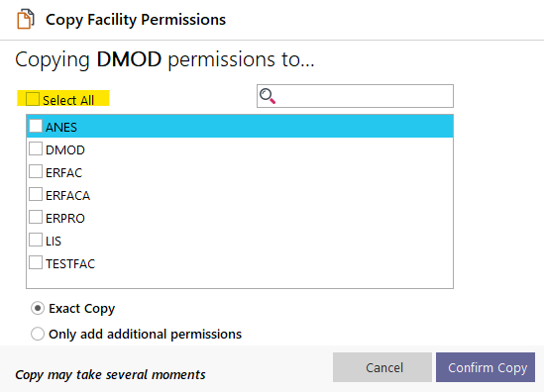Screen dimensions: 544x392
Task: Click the ERPRO facility name
Action: (65, 219)
